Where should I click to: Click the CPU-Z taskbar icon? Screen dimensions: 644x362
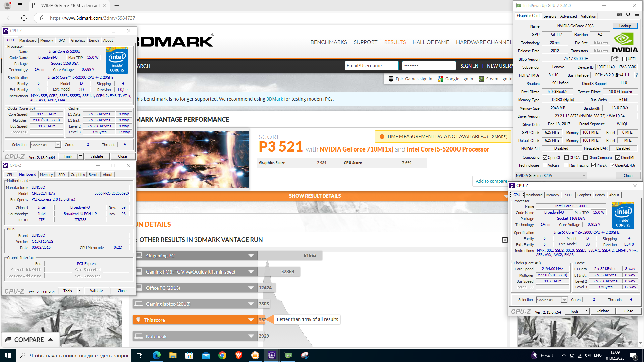click(x=272, y=355)
